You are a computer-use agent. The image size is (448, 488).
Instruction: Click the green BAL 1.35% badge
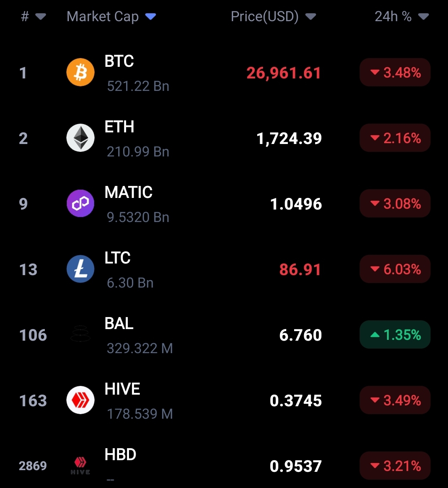(x=395, y=334)
